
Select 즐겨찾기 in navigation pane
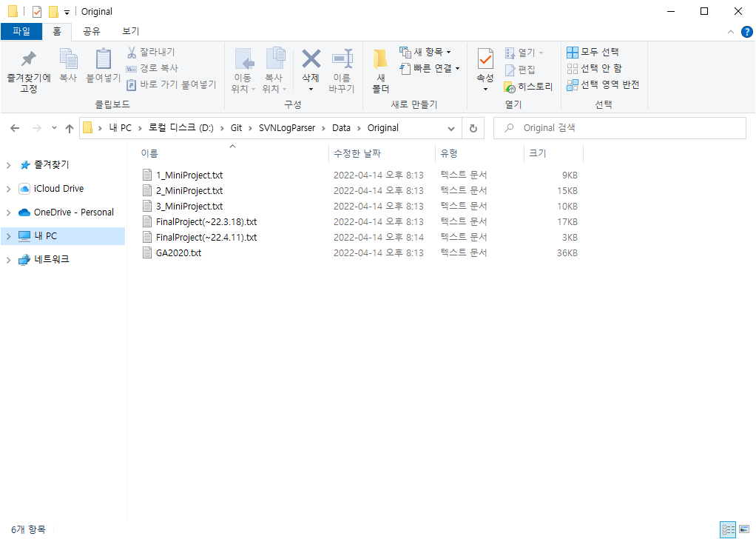click(52, 165)
